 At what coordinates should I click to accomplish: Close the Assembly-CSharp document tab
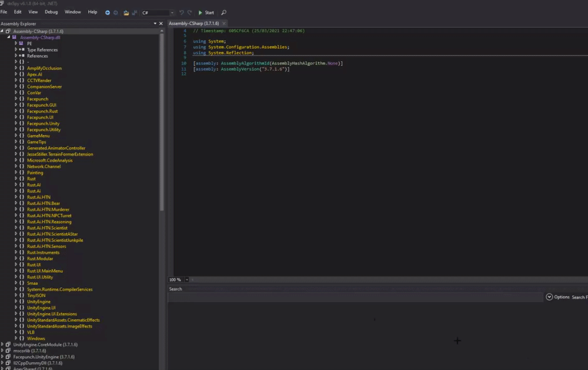coord(225,23)
